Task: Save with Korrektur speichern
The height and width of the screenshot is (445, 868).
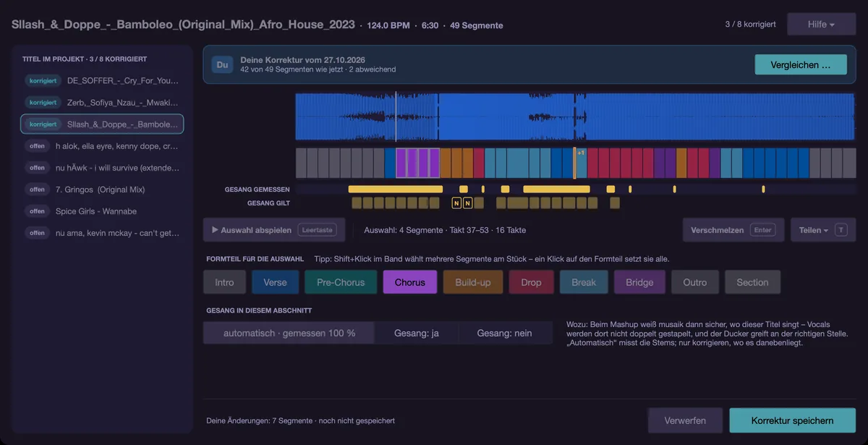Action: point(792,420)
